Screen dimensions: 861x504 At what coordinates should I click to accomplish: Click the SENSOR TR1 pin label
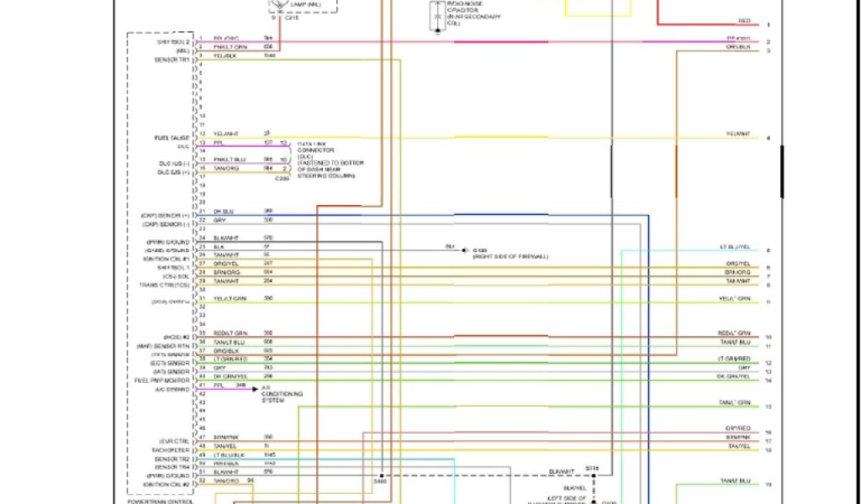coord(172,60)
